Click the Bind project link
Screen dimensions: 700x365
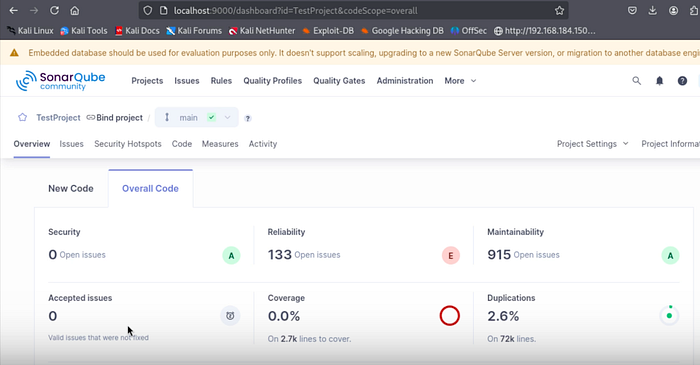(x=115, y=117)
